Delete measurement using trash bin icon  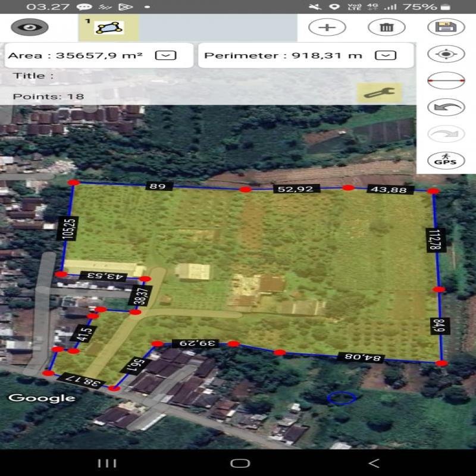[x=386, y=27]
